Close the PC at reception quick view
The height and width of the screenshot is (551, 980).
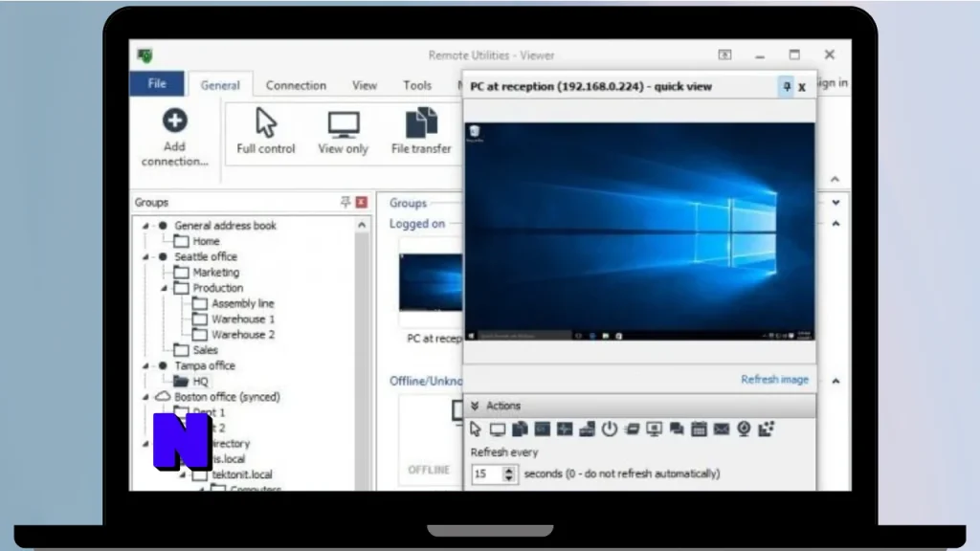tap(802, 87)
